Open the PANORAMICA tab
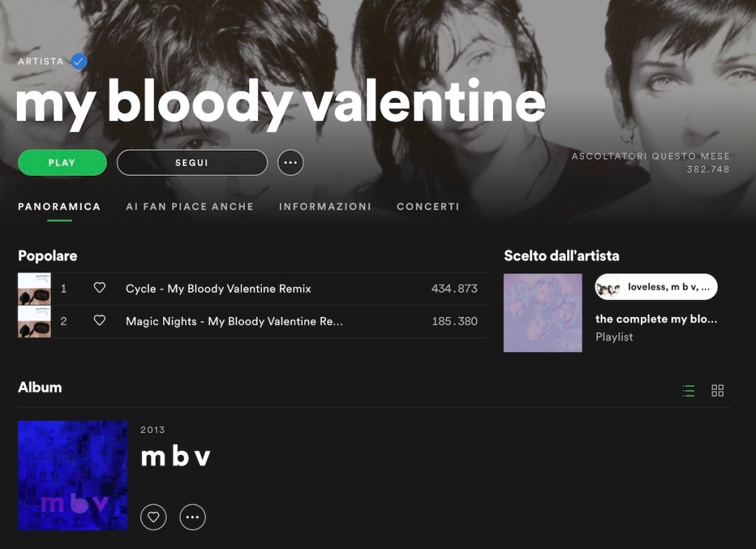Viewport: 756px width, 549px height. tap(59, 206)
